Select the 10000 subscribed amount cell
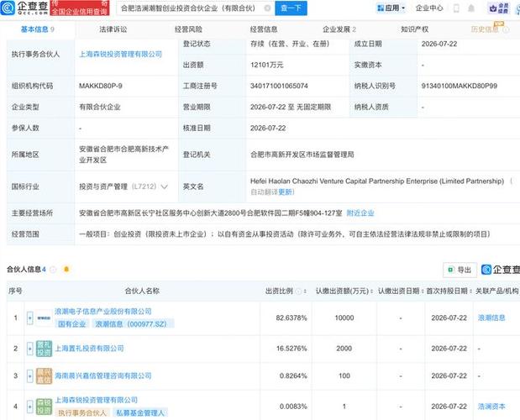This screenshot has height=420, width=520. click(x=344, y=318)
